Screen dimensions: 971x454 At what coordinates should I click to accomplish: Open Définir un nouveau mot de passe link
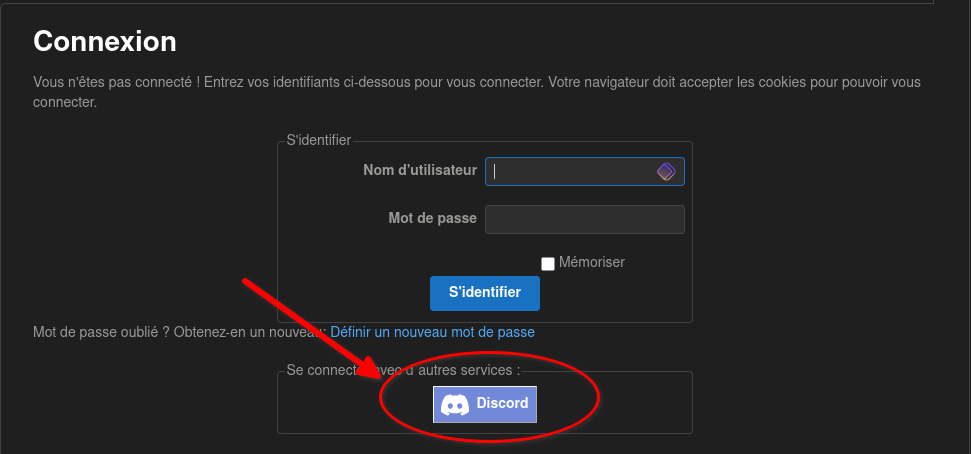coord(432,332)
